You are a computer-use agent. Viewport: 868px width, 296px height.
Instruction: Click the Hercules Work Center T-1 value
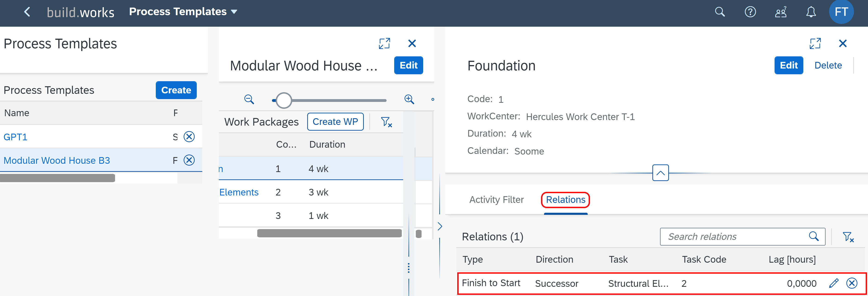[x=580, y=117]
